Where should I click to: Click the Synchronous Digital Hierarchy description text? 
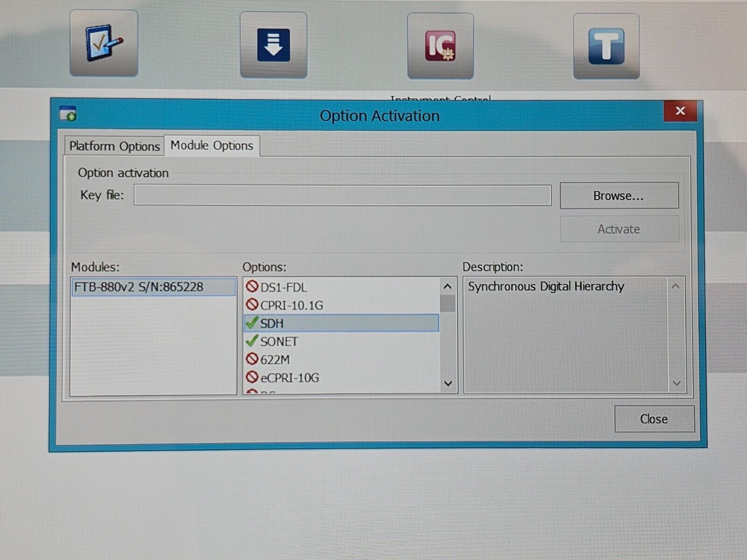(546, 286)
